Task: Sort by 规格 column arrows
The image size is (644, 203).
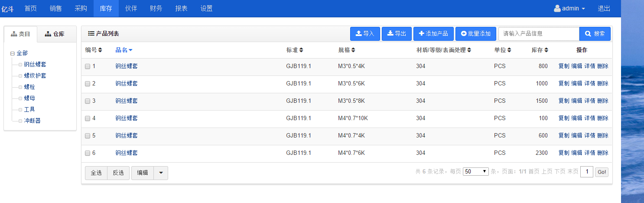Action: click(353, 50)
